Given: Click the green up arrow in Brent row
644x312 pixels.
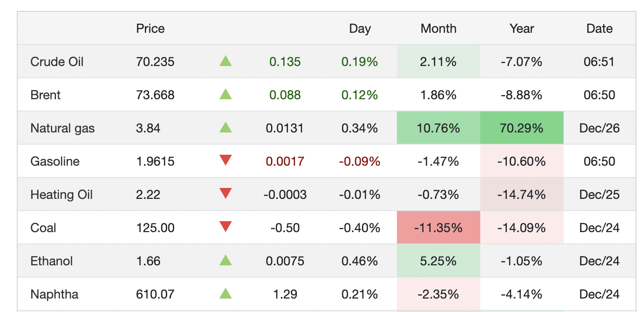Looking at the screenshot, I should (x=226, y=95).
